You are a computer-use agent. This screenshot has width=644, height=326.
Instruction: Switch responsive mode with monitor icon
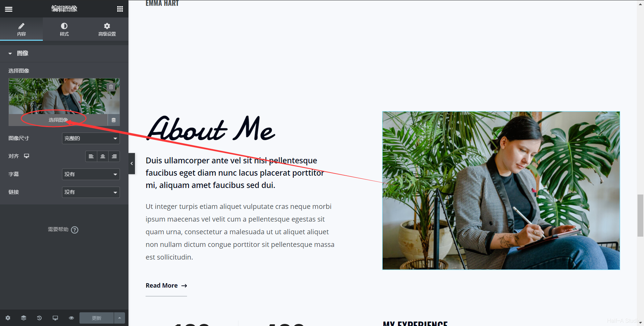(x=55, y=318)
